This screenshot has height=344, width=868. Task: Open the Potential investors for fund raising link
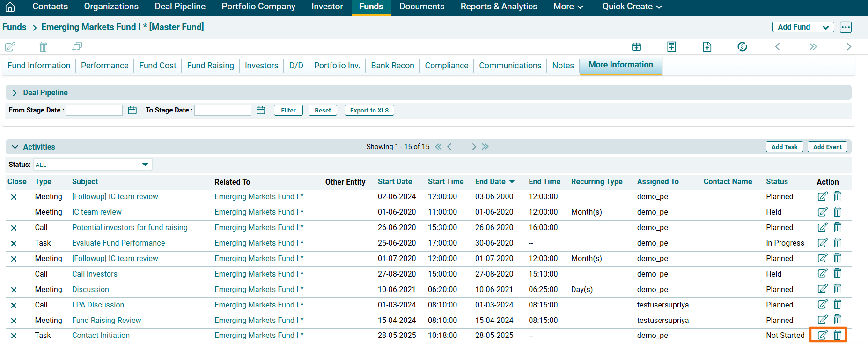pos(130,227)
